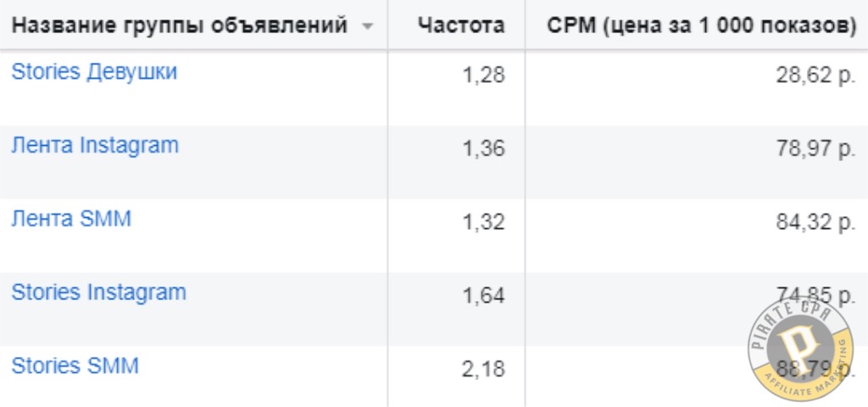
Task: Open the Лента Instagram ad set link
Action: 95,146
